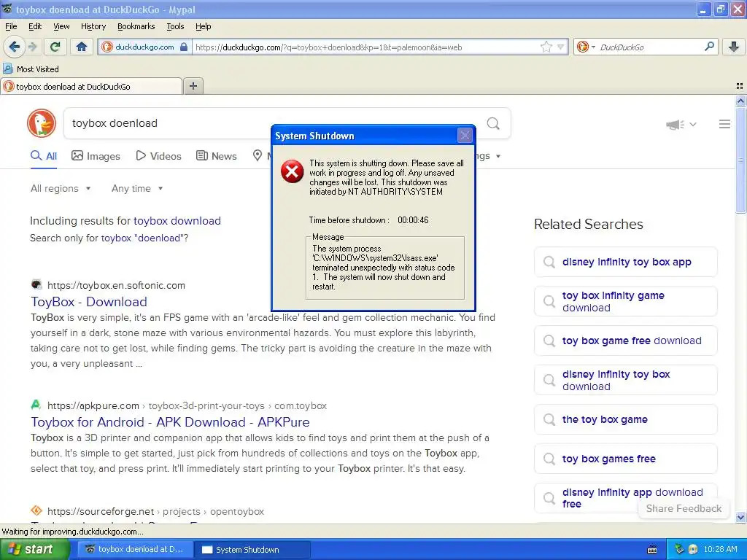Screen dimensions: 747x560
Task: Click the APKPure result favicon
Action: tap(36, 405)
